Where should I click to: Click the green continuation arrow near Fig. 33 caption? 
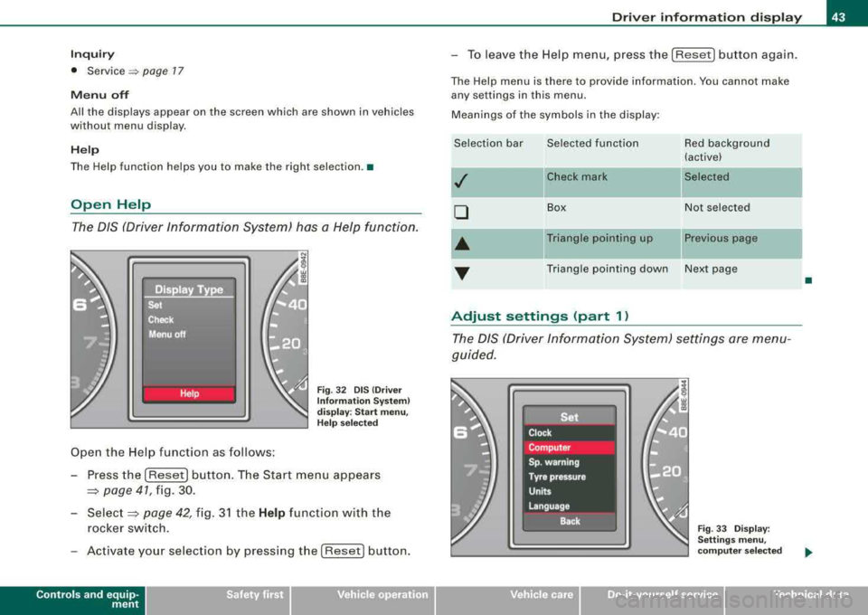pos(808,552)
